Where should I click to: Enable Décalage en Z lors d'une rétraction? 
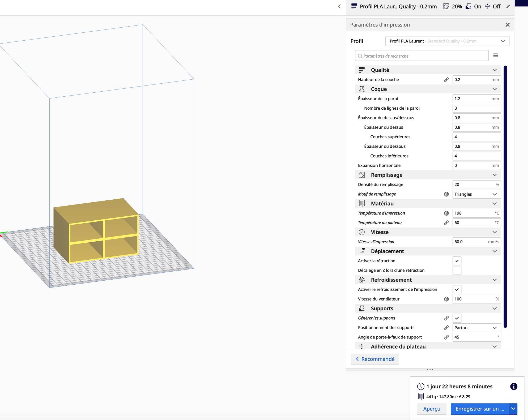pos(457,270)
